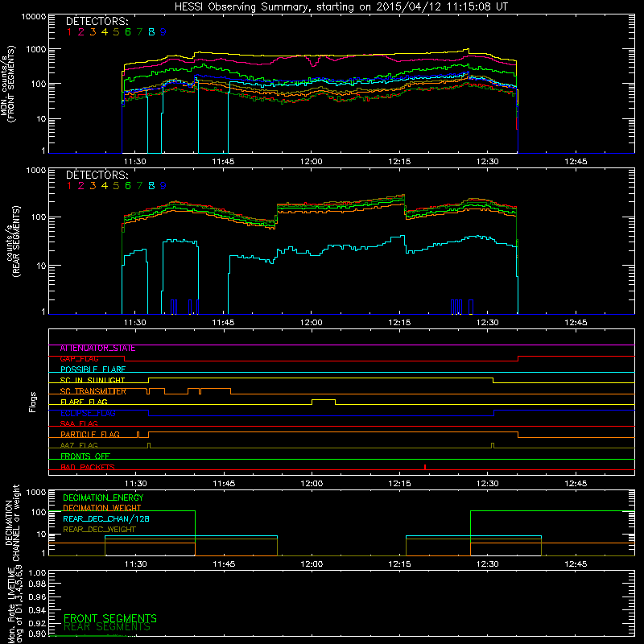Image resolution: width=644 pixels, height=644 pixels.
Task: Click the FRONT SEGMENTS livetime legend label
Action: 110,618
